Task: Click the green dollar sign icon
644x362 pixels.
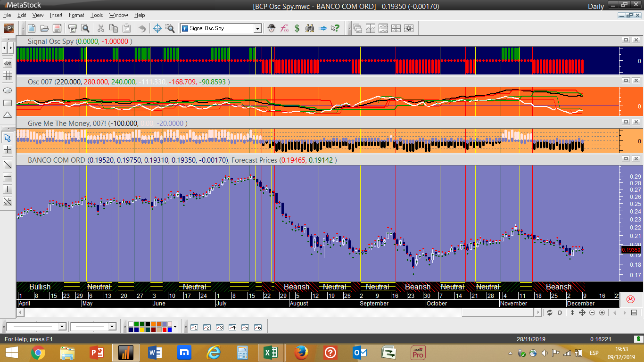Action: point(297,28)
